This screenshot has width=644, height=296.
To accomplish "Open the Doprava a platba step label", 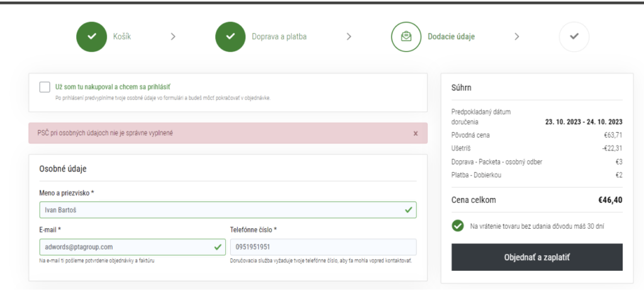I will (x=279, y=36).
